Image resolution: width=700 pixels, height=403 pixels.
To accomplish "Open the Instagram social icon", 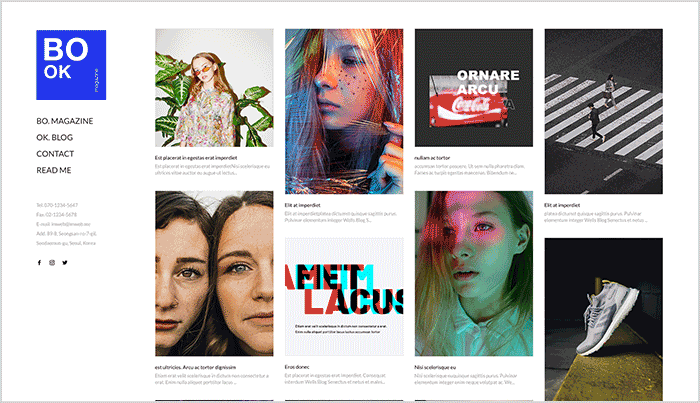I will pos(52,263).
